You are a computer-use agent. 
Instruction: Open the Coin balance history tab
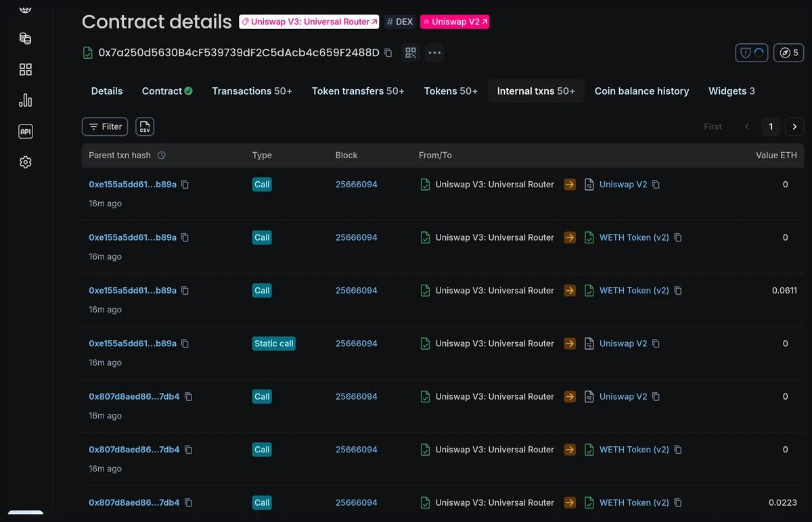641,91
